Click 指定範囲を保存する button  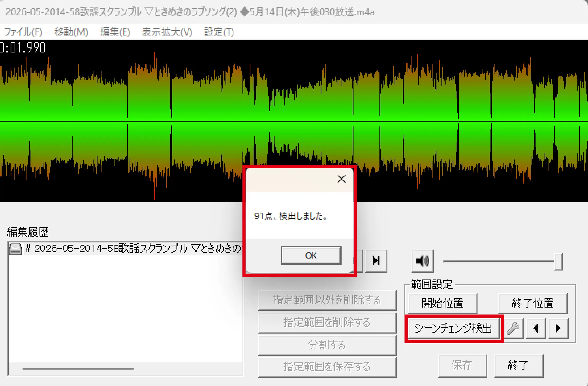tap(327, 367)
